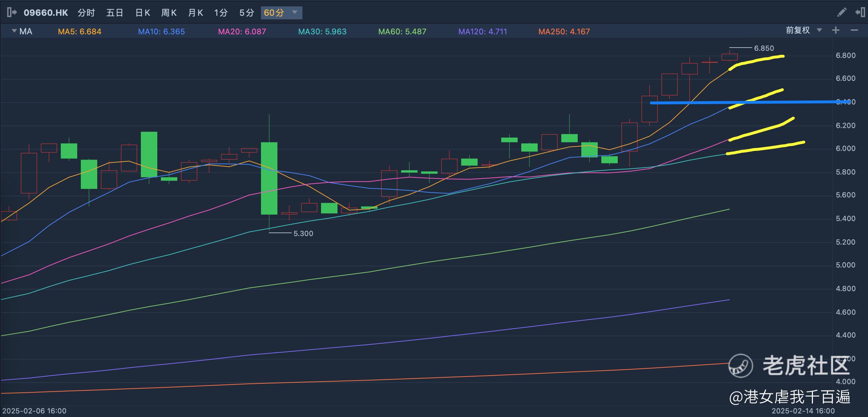Select the 月K monthly candlestick tab
The height and width of the screenshot is (417, 868).
click(196, 13)
